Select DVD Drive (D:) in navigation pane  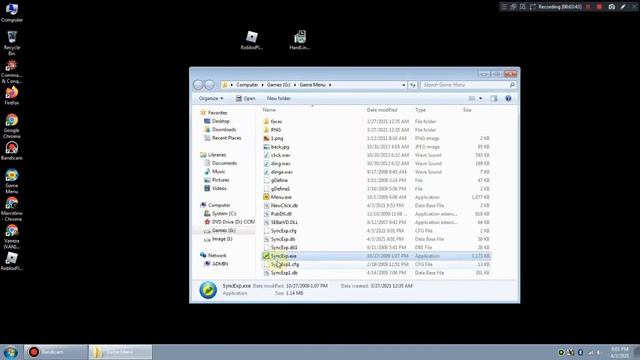click(233, 222)
